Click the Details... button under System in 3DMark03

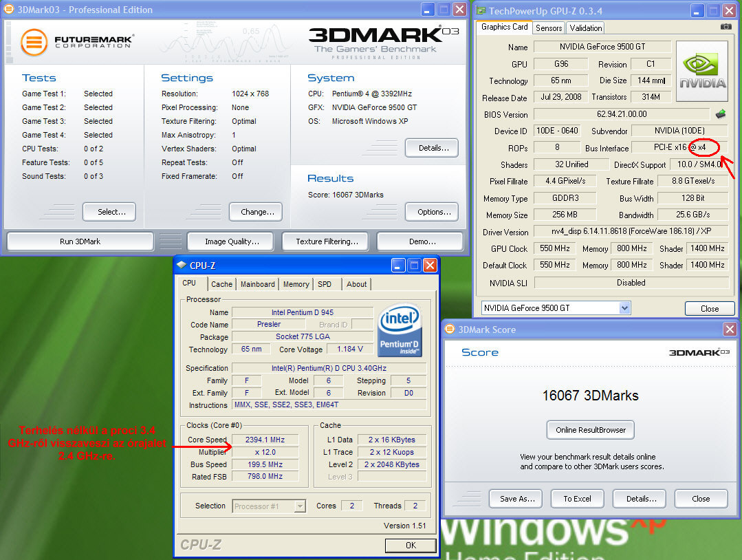(432, 148)
